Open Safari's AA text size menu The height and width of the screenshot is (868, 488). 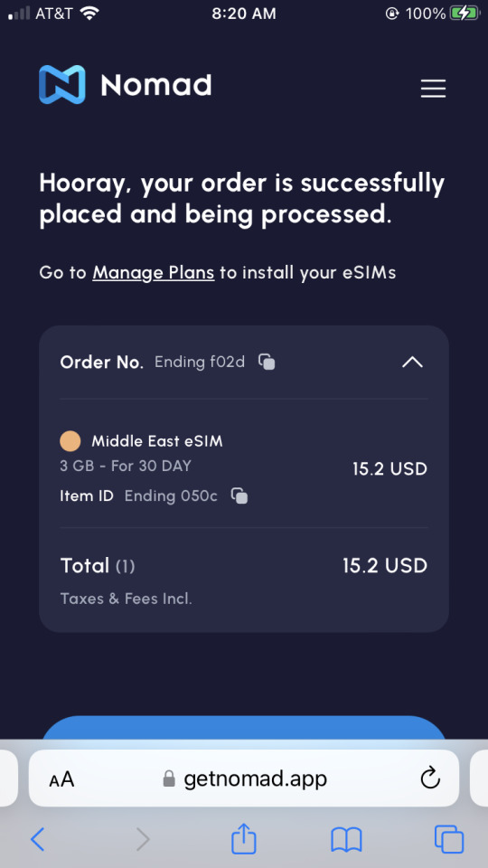tap(61, 779)
